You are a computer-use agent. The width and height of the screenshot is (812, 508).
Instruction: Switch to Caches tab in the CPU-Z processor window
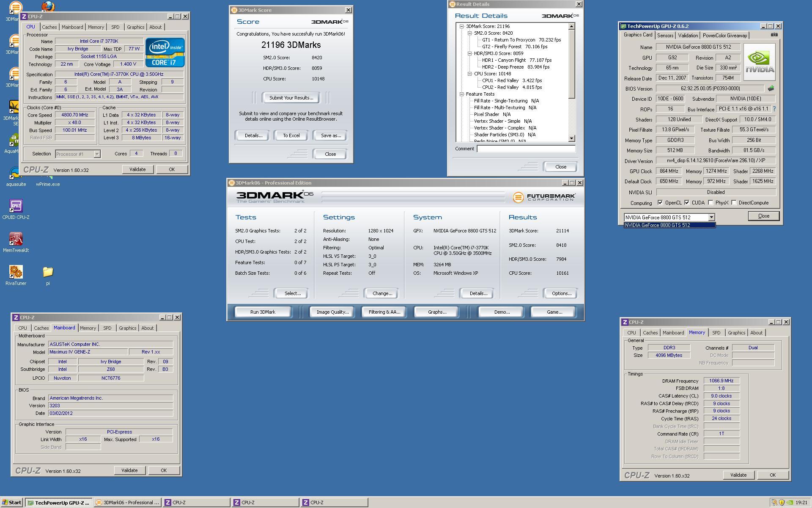coord(49,27)
